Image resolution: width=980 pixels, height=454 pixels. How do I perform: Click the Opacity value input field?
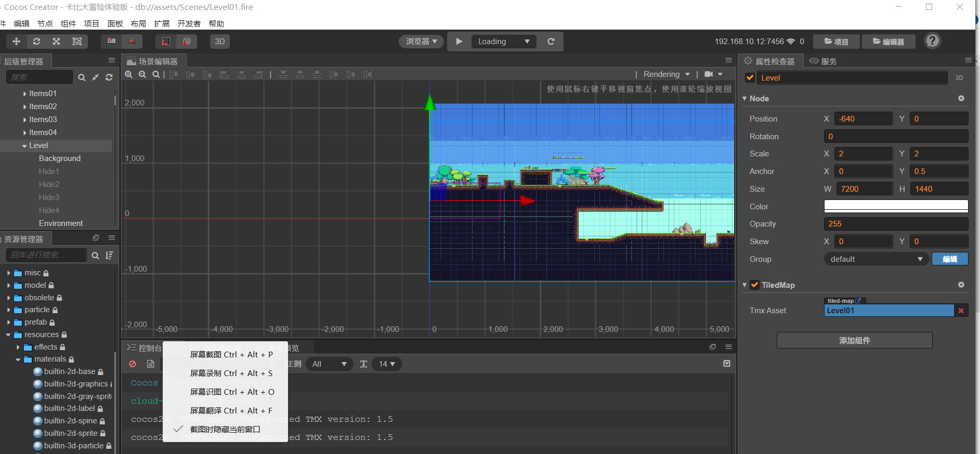[x=896, y=224]
